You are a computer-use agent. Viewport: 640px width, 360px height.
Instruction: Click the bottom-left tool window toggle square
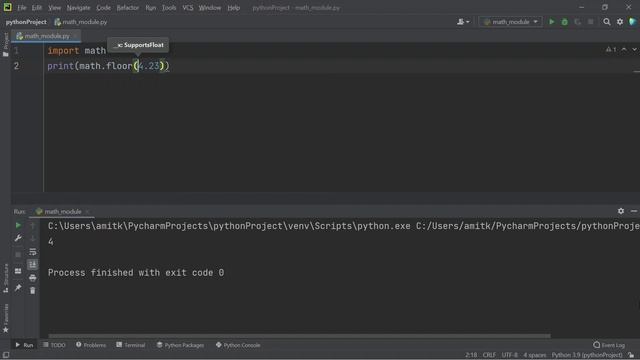point(5,355)
